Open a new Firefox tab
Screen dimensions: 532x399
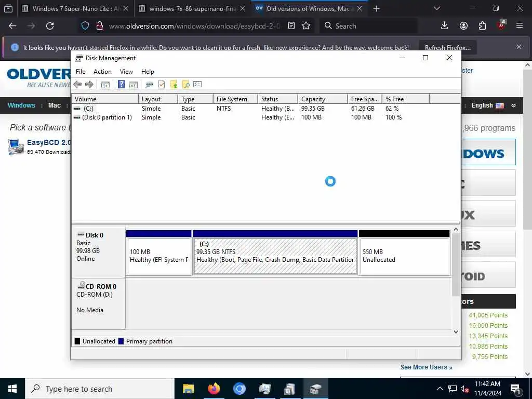376,9
